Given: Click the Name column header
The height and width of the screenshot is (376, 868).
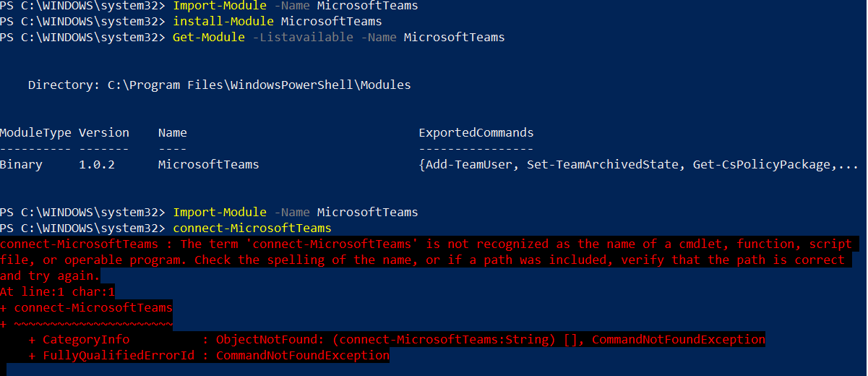Looking at the screenshot, I should tap(173, 133).
